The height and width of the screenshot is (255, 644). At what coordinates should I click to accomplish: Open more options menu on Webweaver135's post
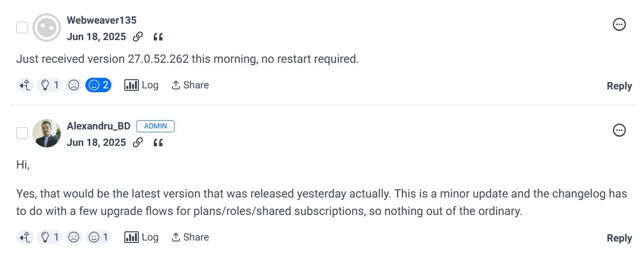619,24
